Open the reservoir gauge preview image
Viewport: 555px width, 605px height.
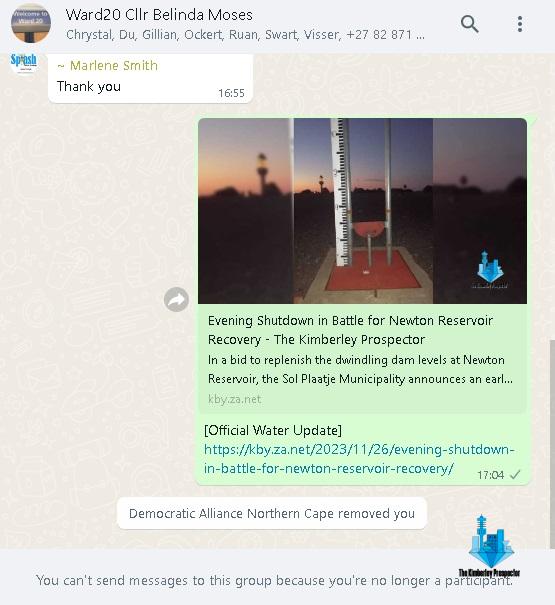362,211
